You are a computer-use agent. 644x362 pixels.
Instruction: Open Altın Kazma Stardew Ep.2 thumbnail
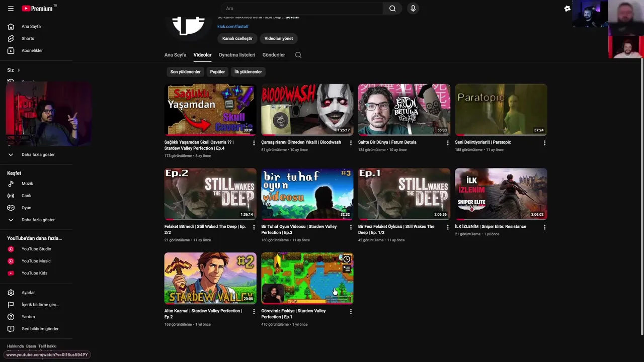pyautogui.click(x=210, y=278)
